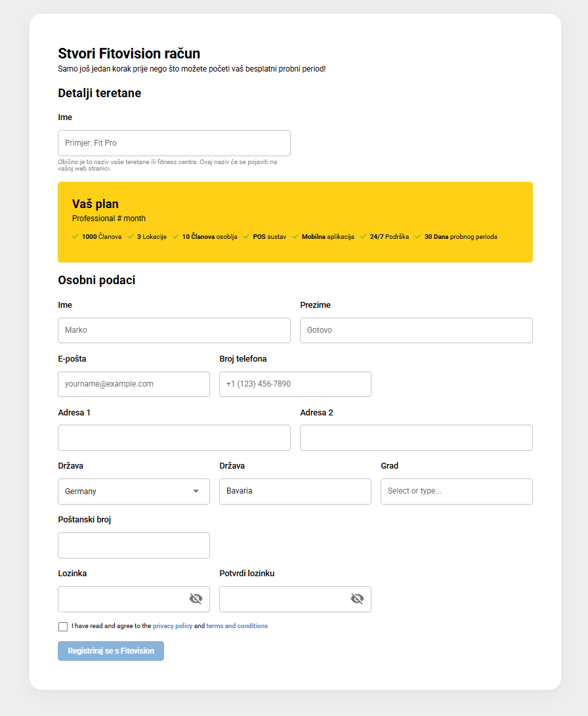Screen dimensions: 588x716
Task: Click the 'Detalji teretane' section heading
Action: [100, 93]
